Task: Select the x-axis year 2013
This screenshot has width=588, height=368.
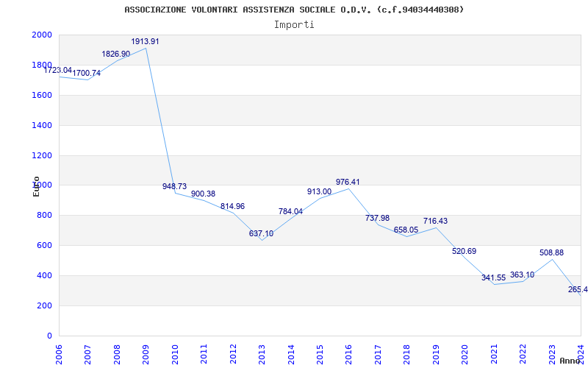Action: click(x=262, y=355)
